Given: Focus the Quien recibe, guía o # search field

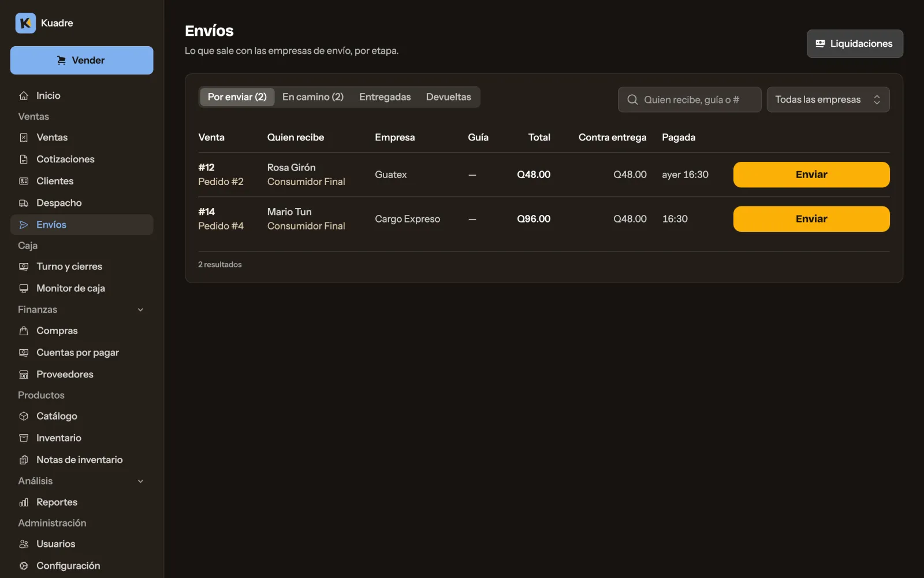Looking at the screenshot, I should [x=690, y=99].
